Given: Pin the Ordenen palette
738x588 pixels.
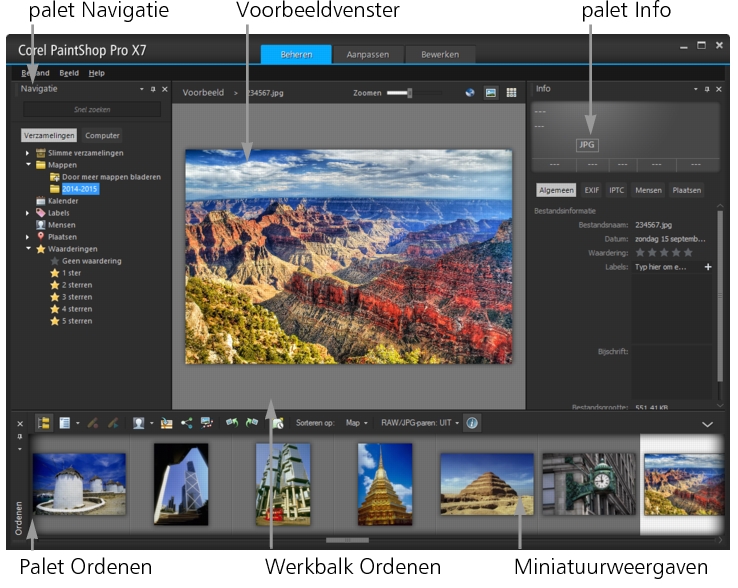Looking at the screenshot, I should [20, 437].
